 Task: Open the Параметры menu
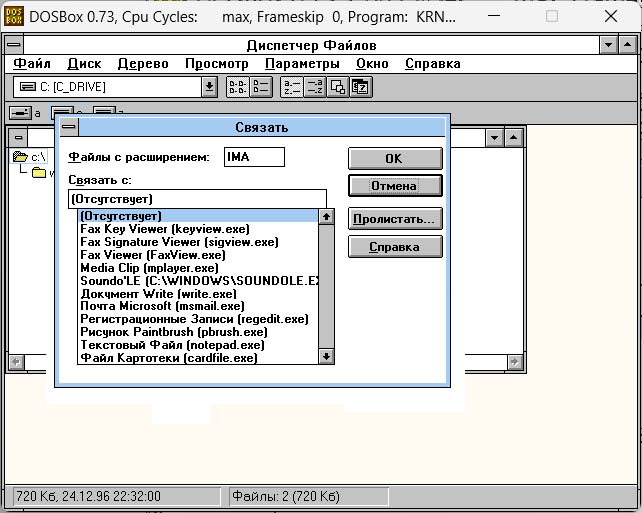tap(302, 64)
